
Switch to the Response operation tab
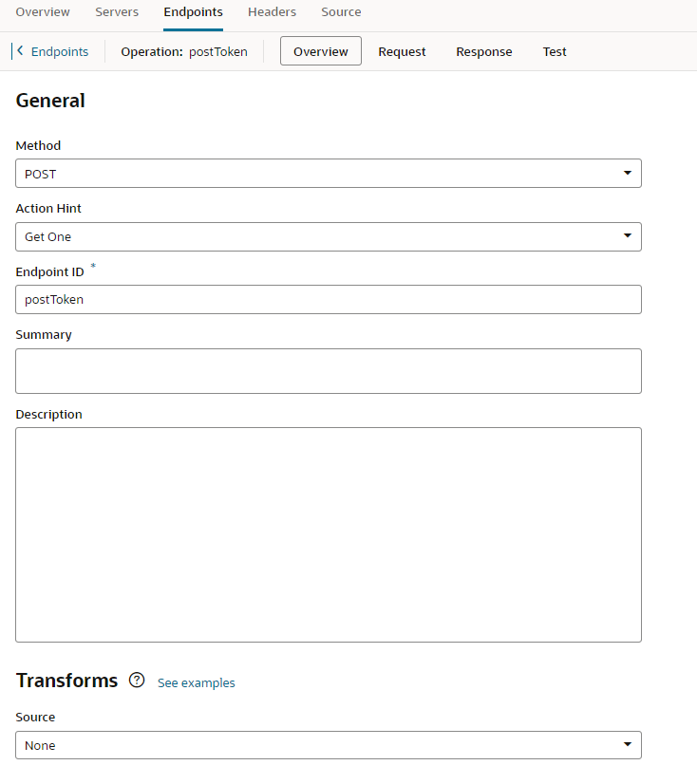point(483,52)
